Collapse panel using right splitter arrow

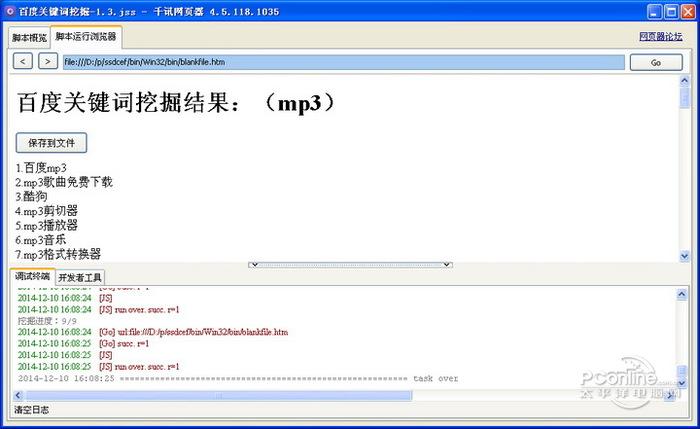pyautogui.click(x=446, y=265)
